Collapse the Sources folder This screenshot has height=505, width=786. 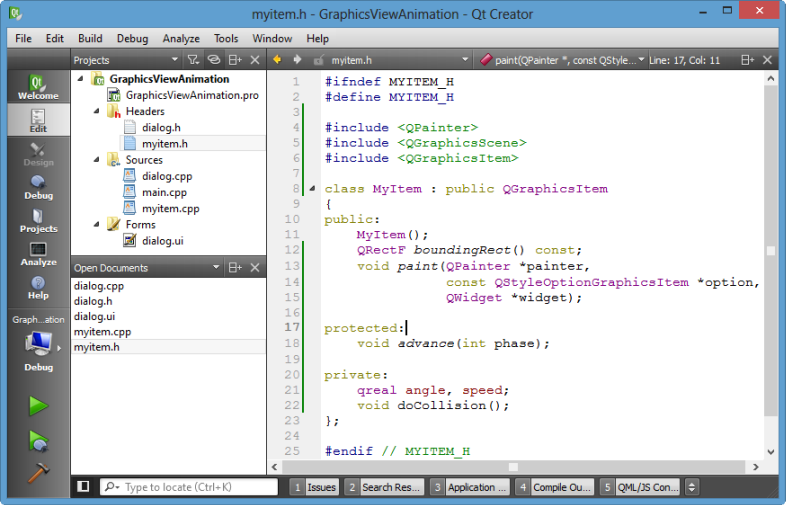tap(96, 160)
